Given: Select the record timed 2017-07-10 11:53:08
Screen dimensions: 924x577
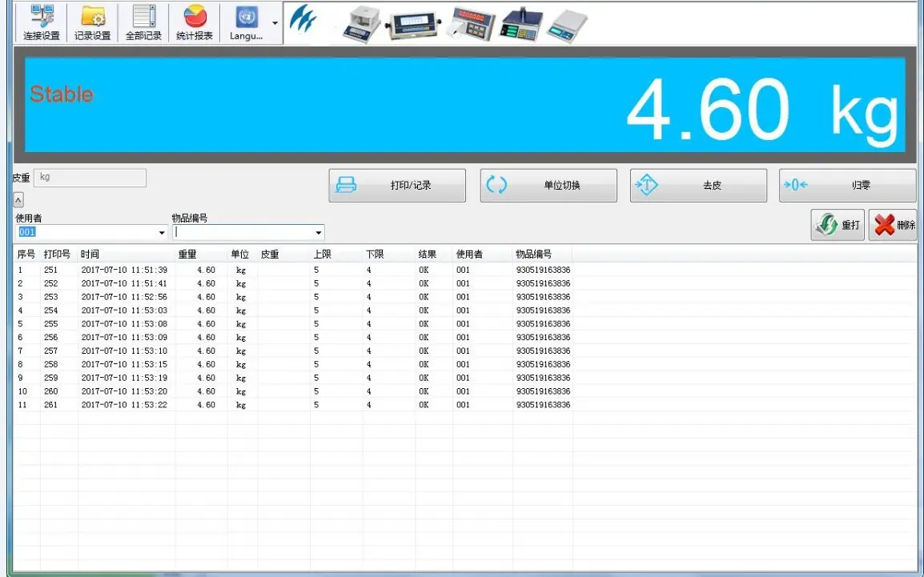Looking at the screenshot, I should [293, 324].
